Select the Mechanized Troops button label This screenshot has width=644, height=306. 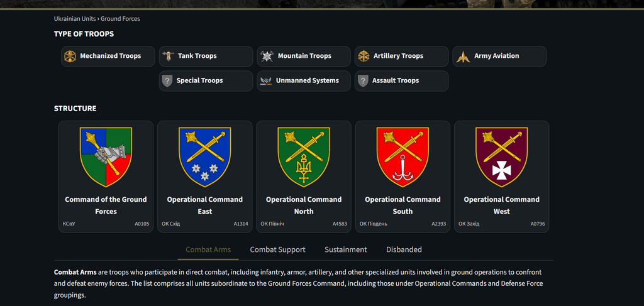click(x=111, y=56)
